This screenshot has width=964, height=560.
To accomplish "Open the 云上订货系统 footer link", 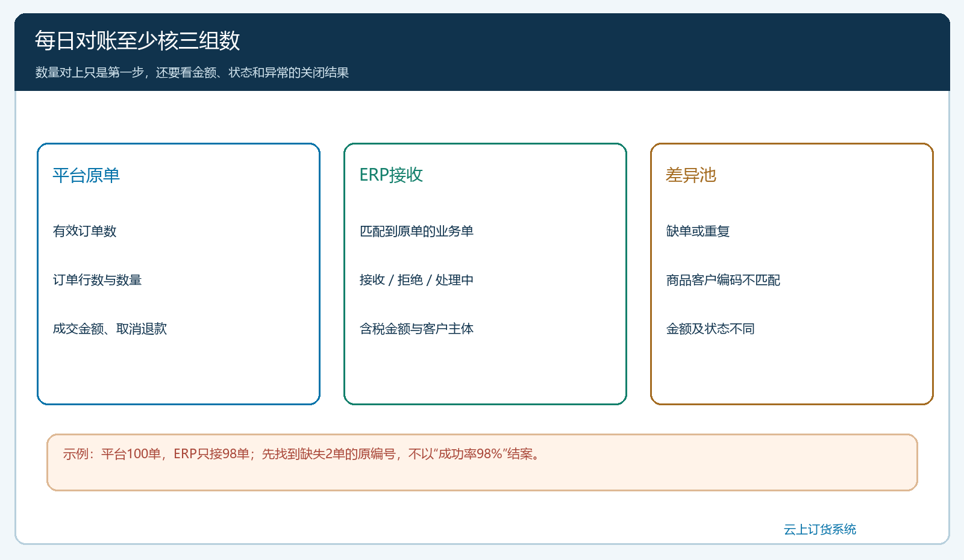I will pos(819,529).
